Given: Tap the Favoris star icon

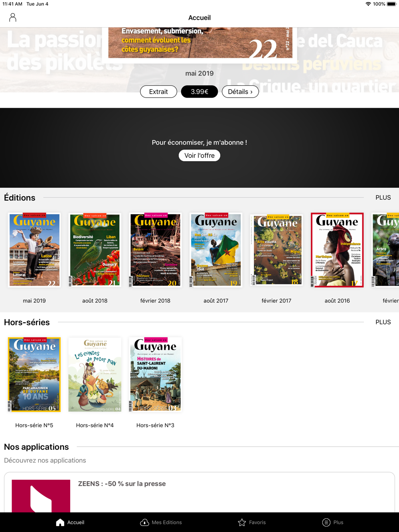Looking at the screenshot, I should pos(242,522).
